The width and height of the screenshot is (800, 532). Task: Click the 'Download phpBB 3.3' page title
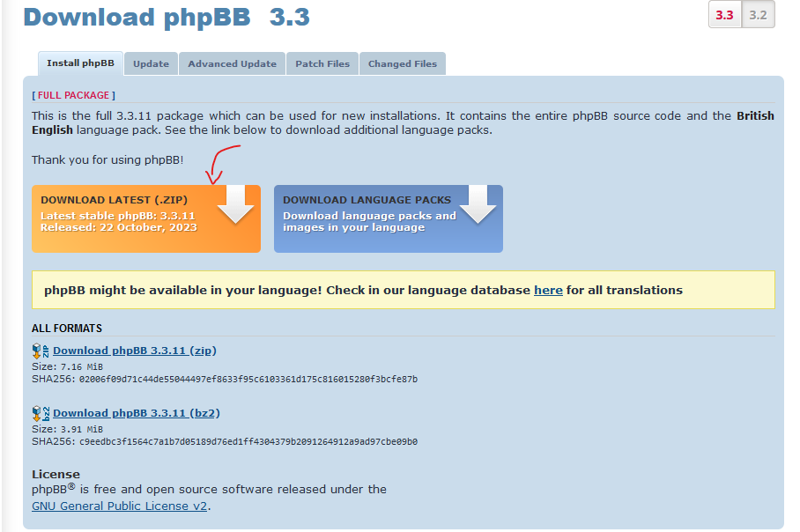(x=167, y=18)
